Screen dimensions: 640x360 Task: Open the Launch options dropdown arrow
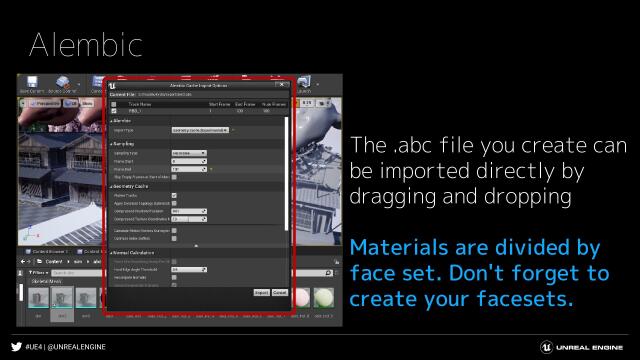point(318,84)
